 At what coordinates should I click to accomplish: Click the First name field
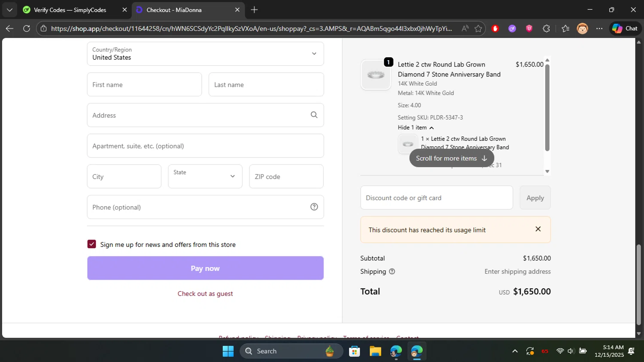[144, 85]
